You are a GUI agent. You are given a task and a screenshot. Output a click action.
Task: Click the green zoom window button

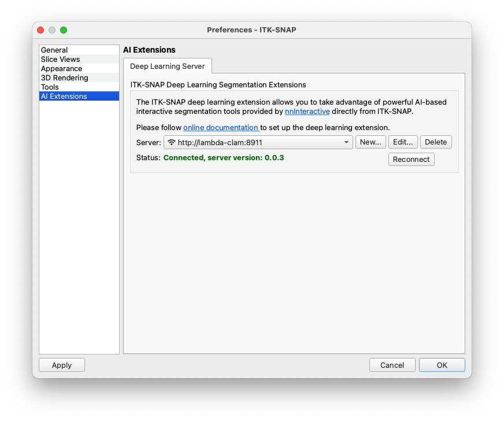tap(64, 30)
